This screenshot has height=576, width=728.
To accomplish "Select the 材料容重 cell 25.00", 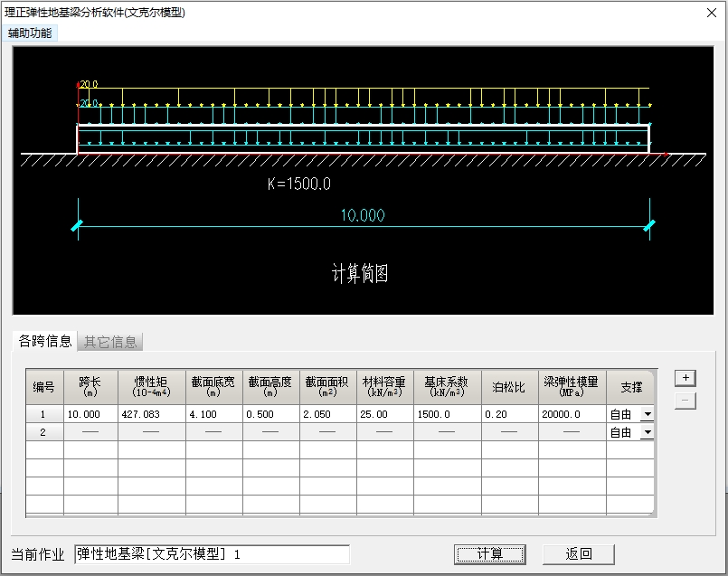I will [x=384, y=414].
